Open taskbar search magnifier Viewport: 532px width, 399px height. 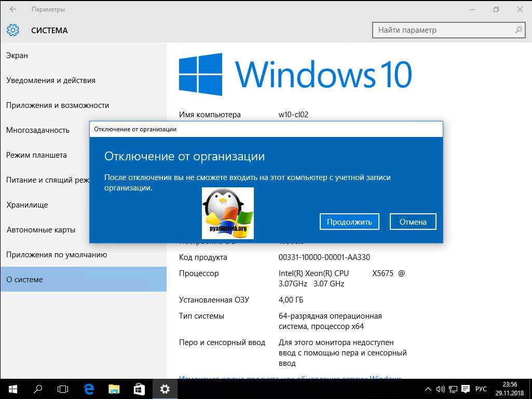(x=38, y=389)
